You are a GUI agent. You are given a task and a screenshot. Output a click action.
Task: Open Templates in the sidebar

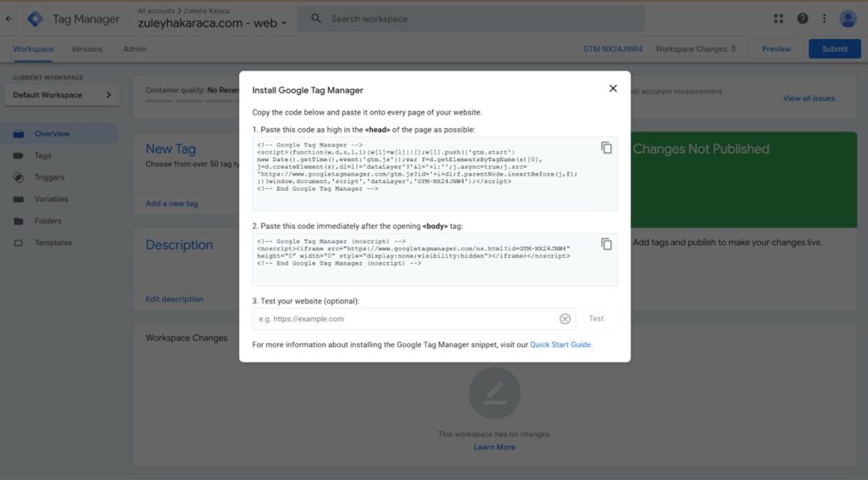coord(53,243)
